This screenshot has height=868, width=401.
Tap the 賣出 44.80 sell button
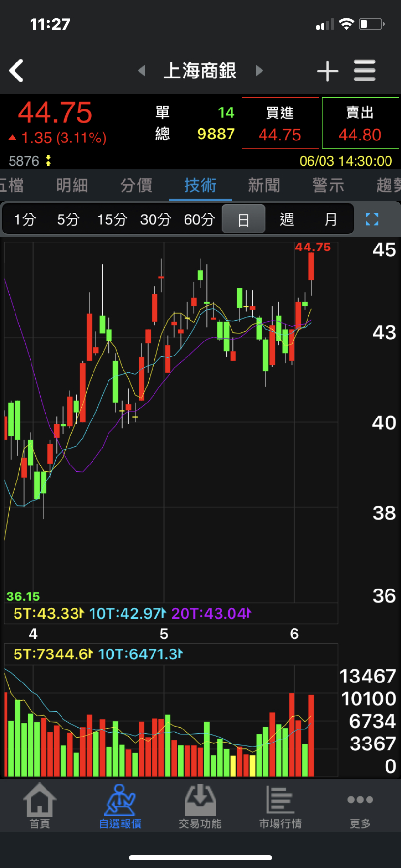(360, 123)
